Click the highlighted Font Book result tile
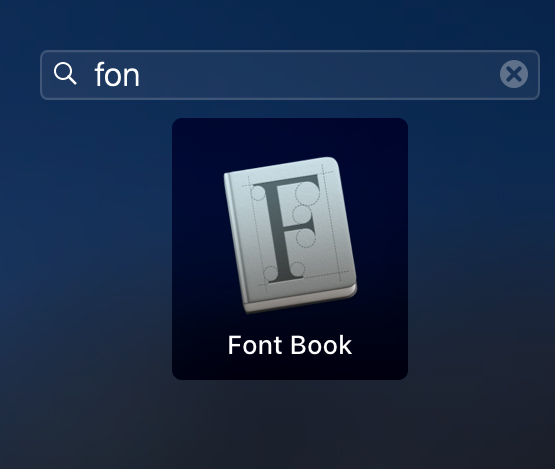The height and width of the screenshot is (469, 555). (290, 249)
